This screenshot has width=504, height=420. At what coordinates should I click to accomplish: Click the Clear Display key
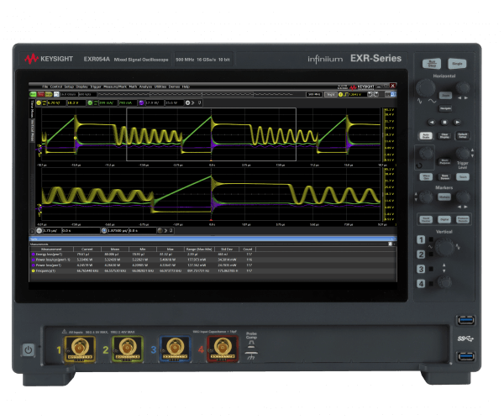[444, 135]
